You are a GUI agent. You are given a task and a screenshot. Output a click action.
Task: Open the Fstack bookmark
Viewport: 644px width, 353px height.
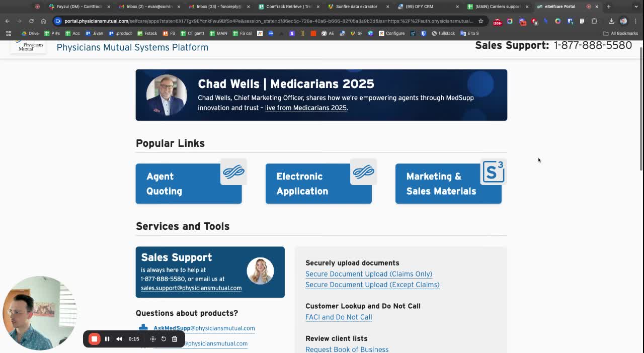coord(147,33)
